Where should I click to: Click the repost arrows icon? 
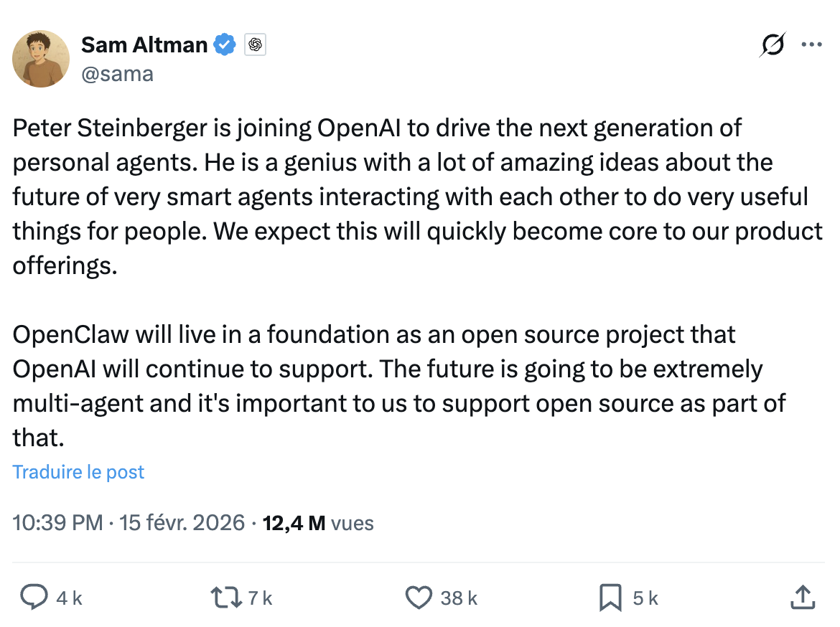pos(225,598)
